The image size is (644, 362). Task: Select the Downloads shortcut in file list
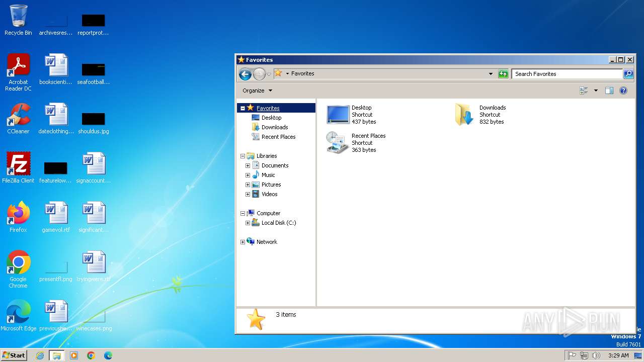click(480, 115)
